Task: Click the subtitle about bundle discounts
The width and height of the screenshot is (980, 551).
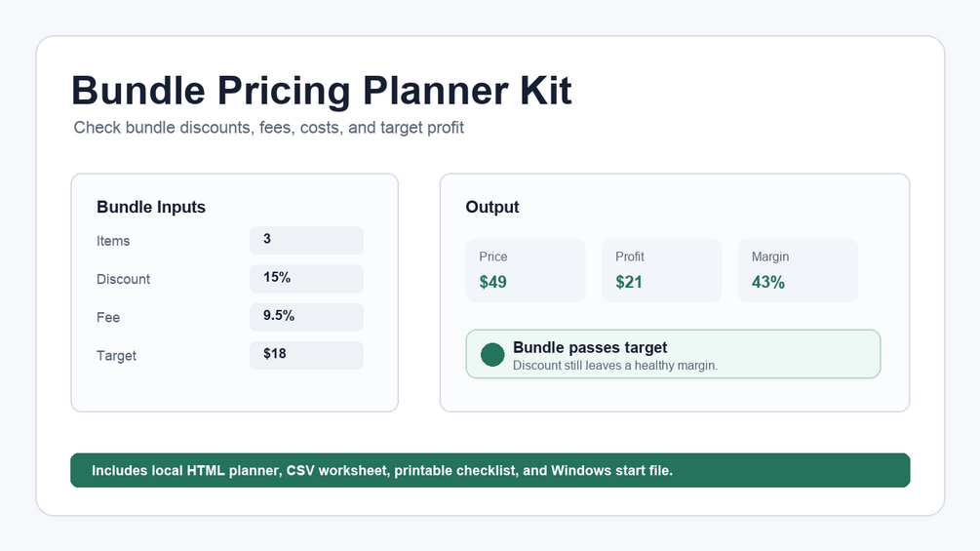Action: point(269,128)
